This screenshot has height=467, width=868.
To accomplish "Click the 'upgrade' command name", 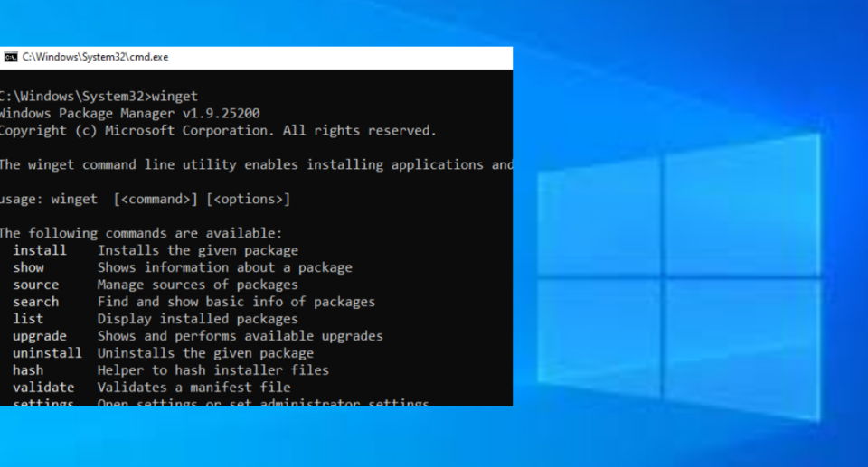I will click(x=40, y=336).
